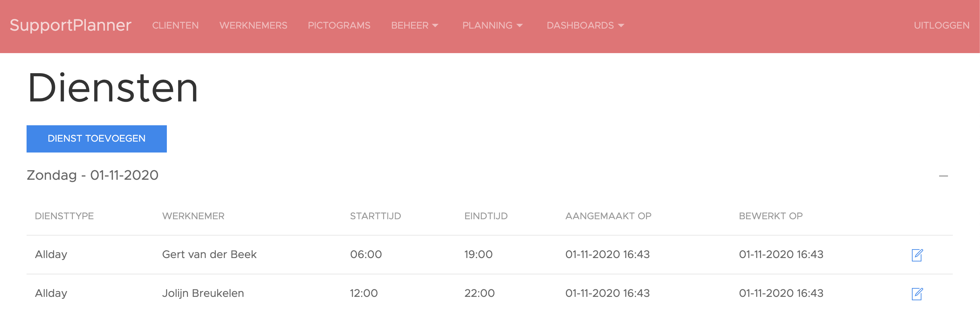Image resolution: width=980 pixels, height=320 pixels.
Task: Expand the Planning dropdown menu
Action: click(492, 26)
